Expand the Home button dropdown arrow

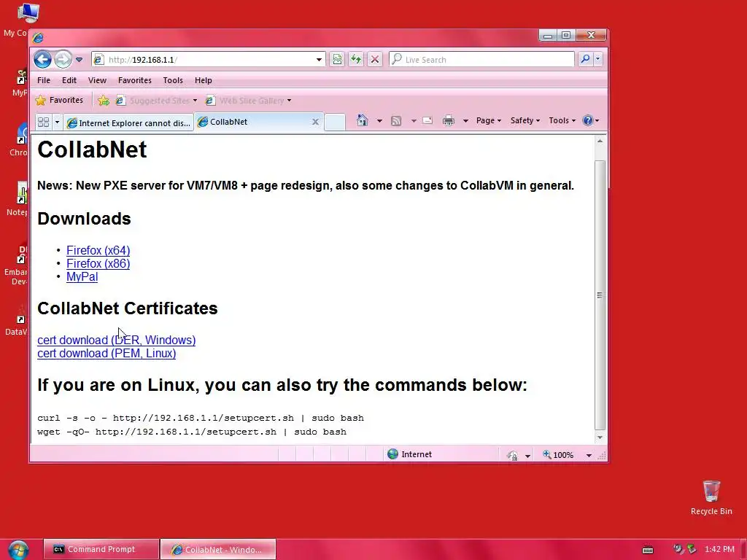point(379,121)
